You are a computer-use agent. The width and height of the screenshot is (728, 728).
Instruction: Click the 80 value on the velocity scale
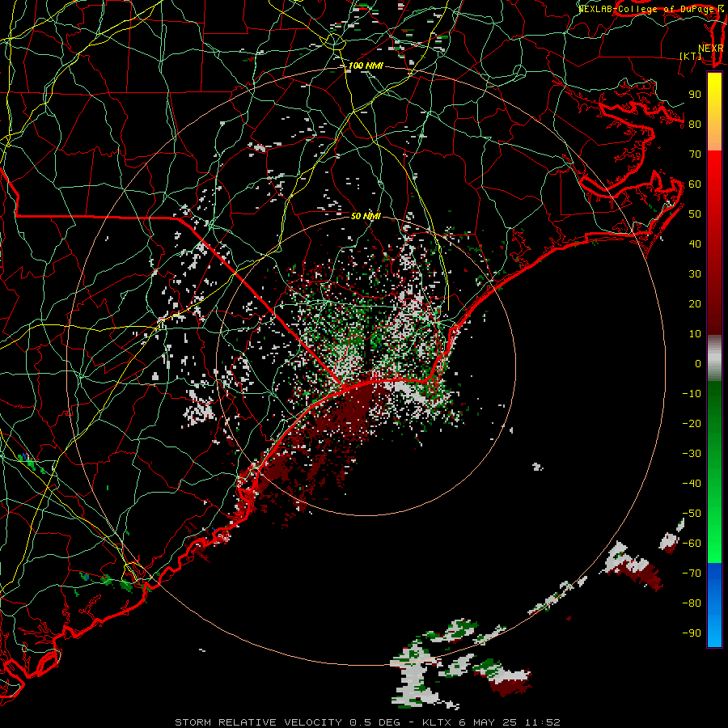(x=695, y=125)
